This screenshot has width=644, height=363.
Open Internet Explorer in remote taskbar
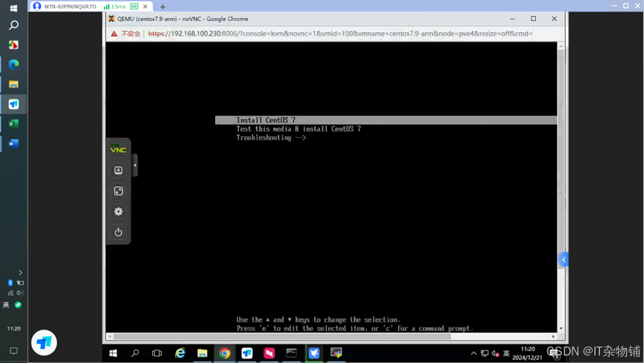180,353
